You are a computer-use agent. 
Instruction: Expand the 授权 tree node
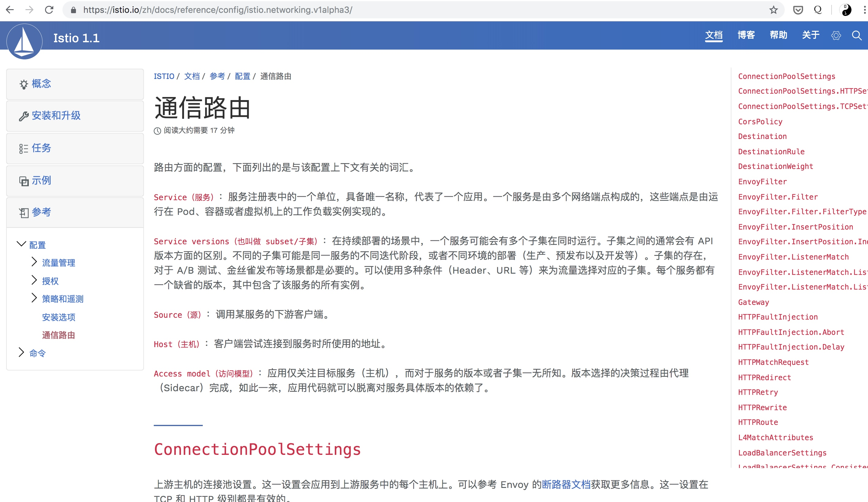pos(34,280)
